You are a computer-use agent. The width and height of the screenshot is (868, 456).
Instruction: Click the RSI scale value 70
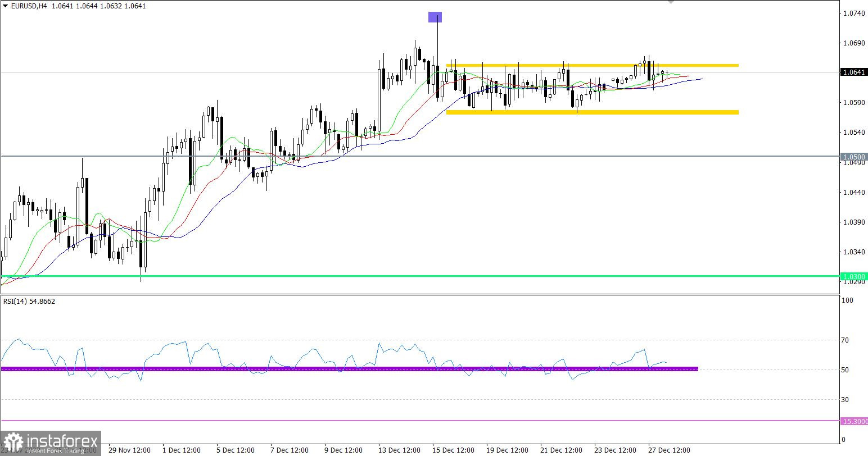[x=846, y=340]
